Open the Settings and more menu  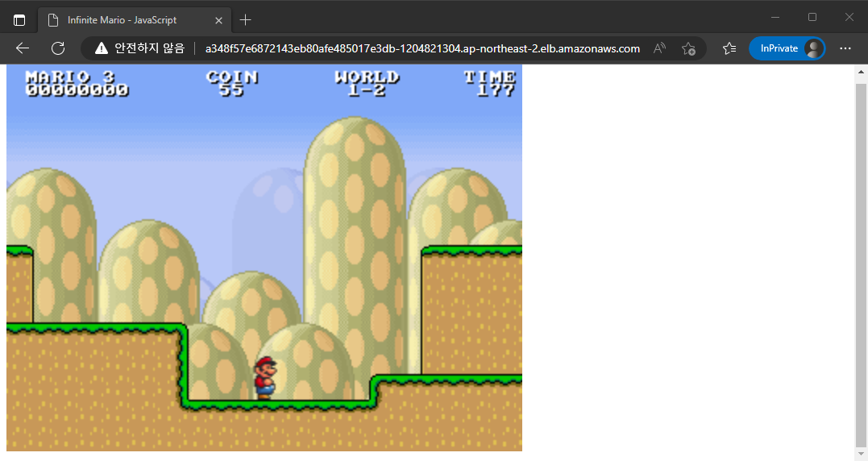point(845,48)
